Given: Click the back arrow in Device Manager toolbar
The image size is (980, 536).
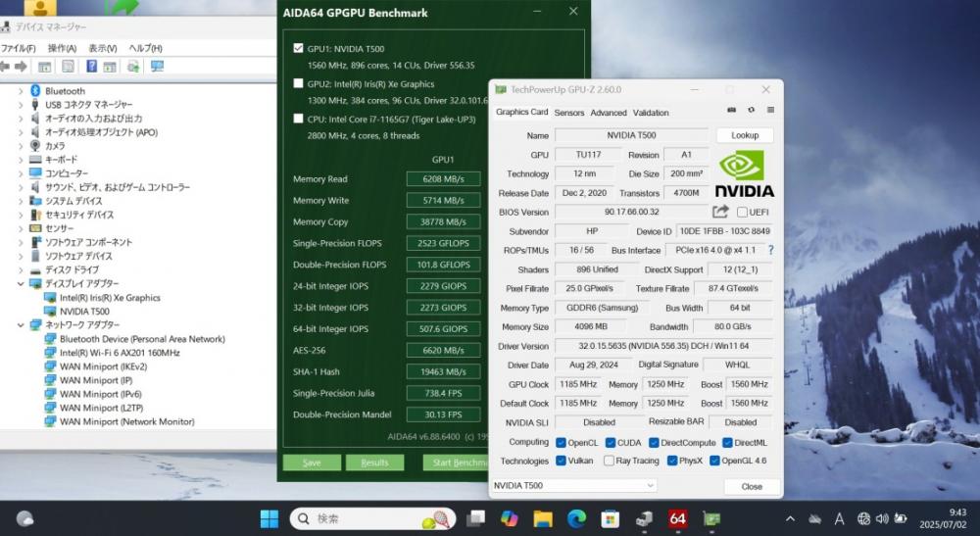Looking at the screenshot, I should click(x=4, y=67).
